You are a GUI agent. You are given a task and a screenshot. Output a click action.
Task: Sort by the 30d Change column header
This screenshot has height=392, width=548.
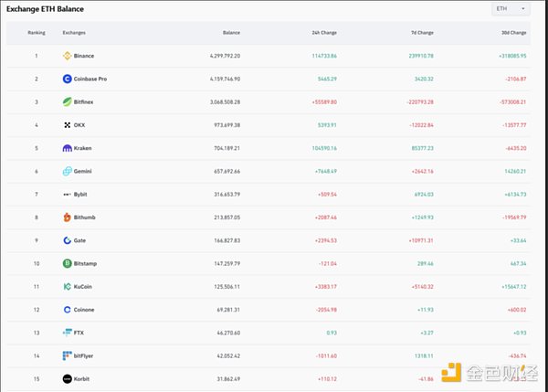coord(513,33)
